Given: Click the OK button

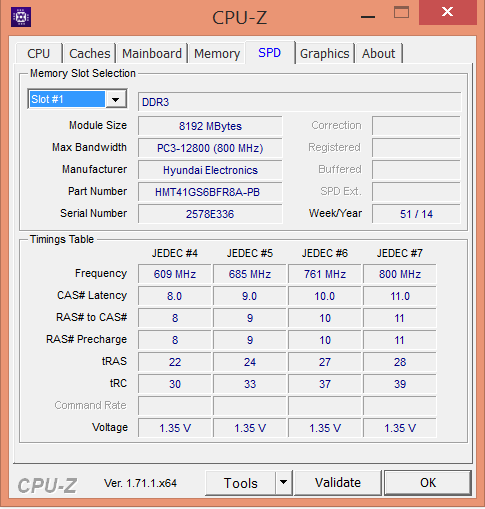Looking at the screenshot, I should (428, 482).
